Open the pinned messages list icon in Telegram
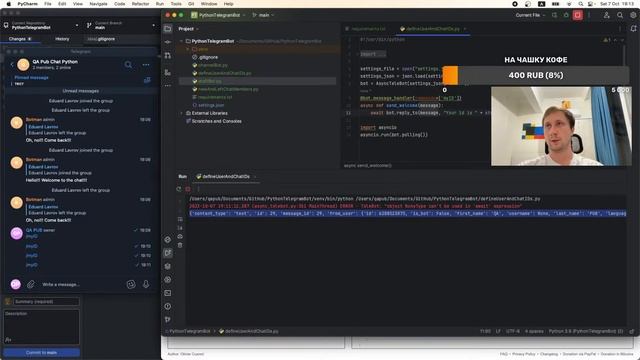 [x=147, y=80]
